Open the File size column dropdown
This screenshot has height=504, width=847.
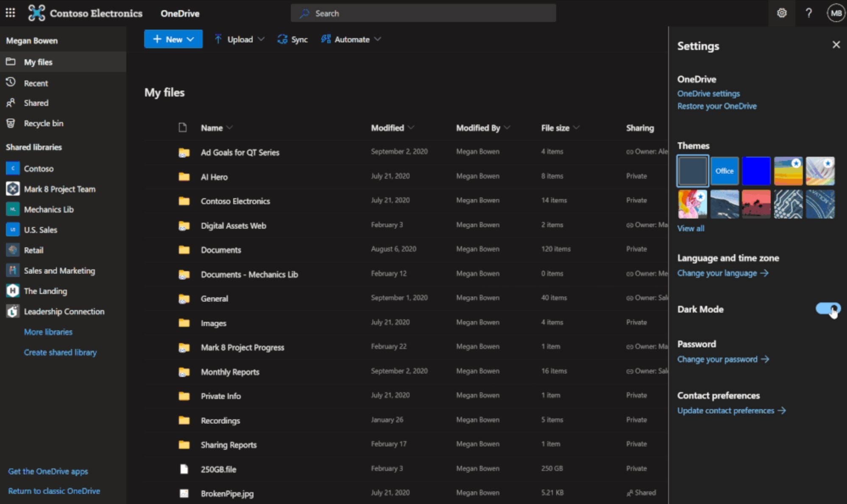coord(576,127)
